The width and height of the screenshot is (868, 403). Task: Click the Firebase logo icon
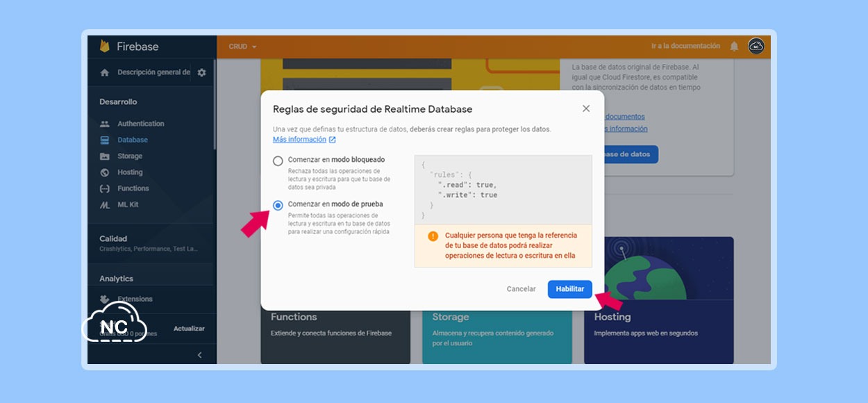coord(105,47)
